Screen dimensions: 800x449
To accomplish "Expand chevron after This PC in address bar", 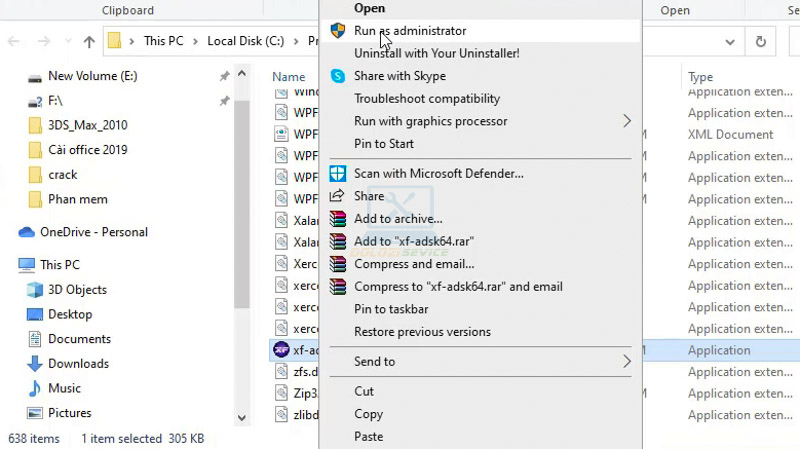I will click(x=195, y=41).
